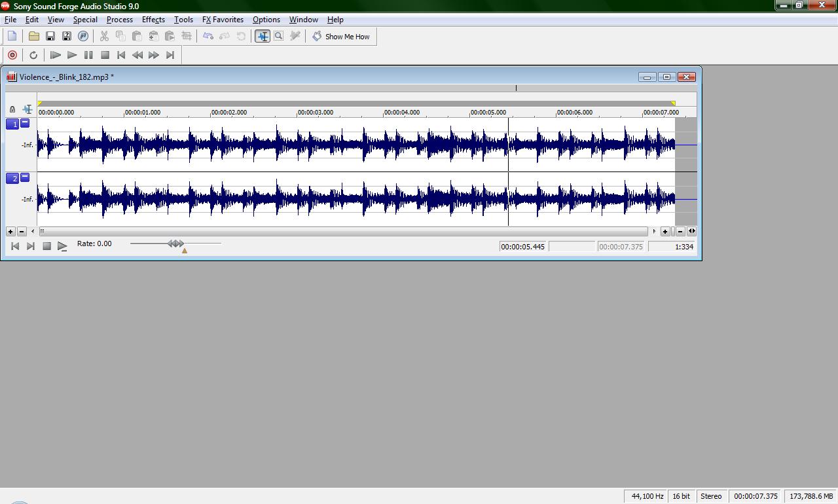Select the Edit tool waveform cursor icon
This screenshot has width=838, height=504.
click(263, 36)
